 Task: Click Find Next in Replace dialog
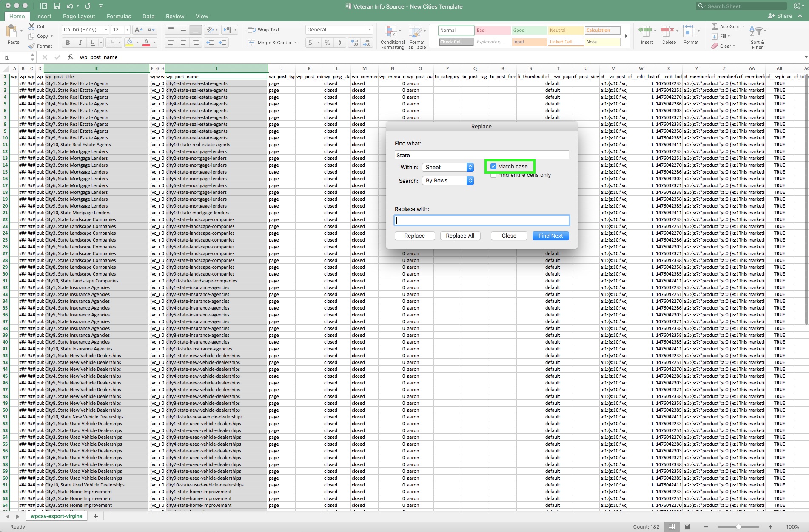(550, 236)
